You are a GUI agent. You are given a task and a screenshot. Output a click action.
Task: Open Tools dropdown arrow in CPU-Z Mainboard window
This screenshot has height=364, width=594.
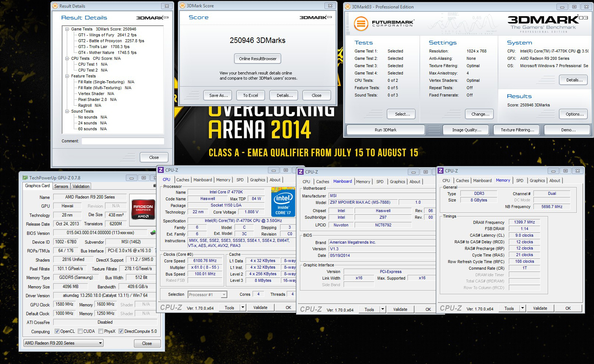pos(383,309)
